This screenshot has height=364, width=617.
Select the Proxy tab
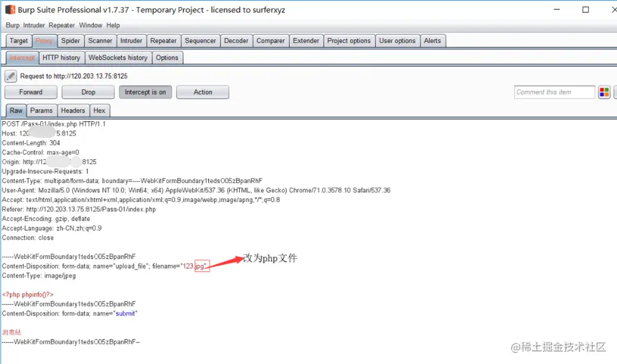[x=44, y=40]
